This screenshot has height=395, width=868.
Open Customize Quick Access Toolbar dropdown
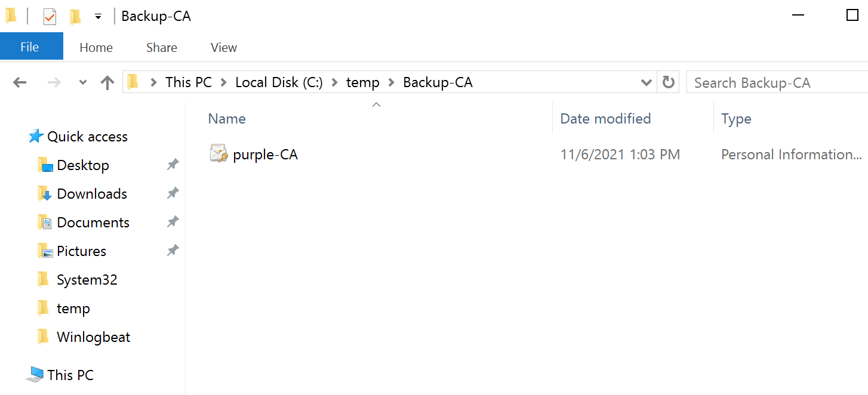pos(99,17)
